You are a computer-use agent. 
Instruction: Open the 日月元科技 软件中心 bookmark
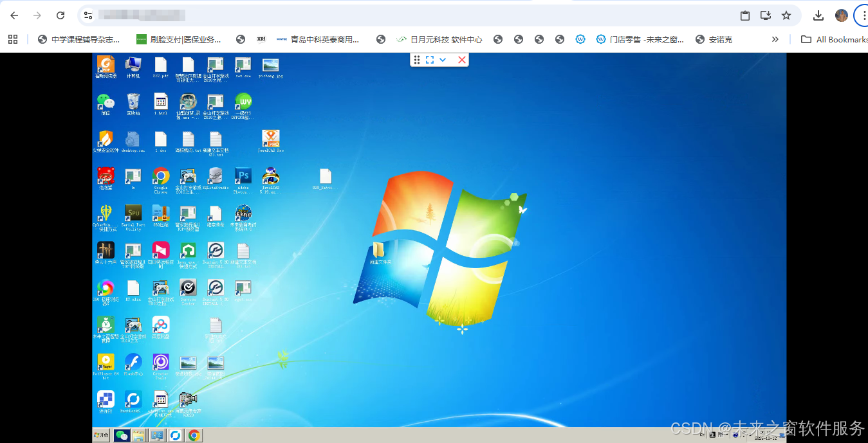[439, 39]
